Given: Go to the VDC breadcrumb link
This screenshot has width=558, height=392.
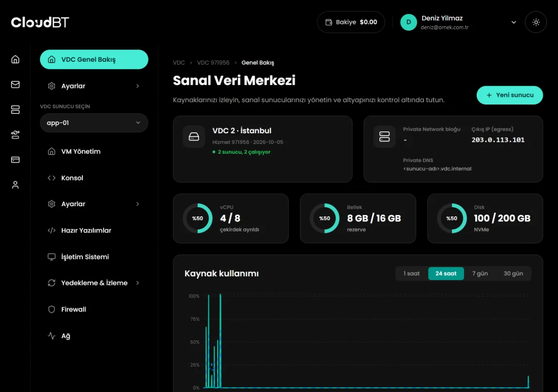Looking at the screenshot, I should pos(179,63).
